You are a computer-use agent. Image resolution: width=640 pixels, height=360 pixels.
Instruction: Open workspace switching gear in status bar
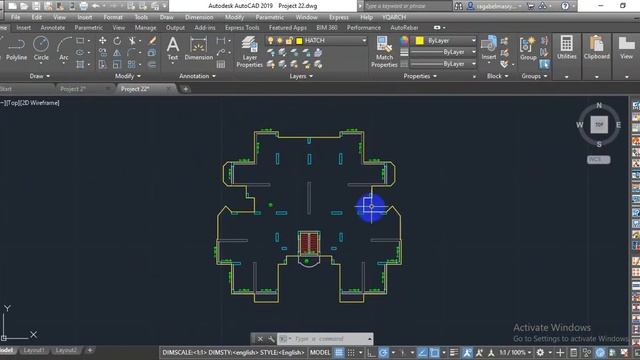tap(540, 352)
